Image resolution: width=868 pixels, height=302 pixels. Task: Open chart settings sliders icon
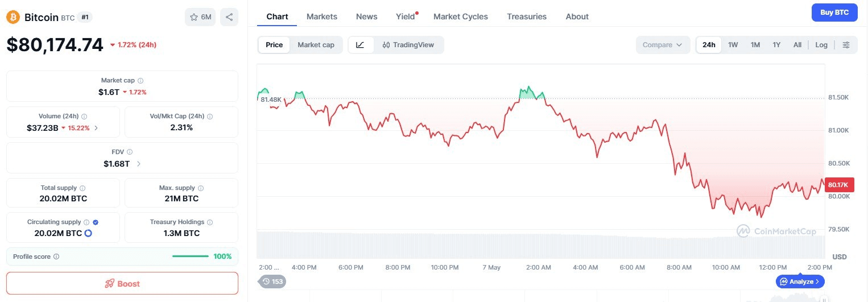click(846, 45)
